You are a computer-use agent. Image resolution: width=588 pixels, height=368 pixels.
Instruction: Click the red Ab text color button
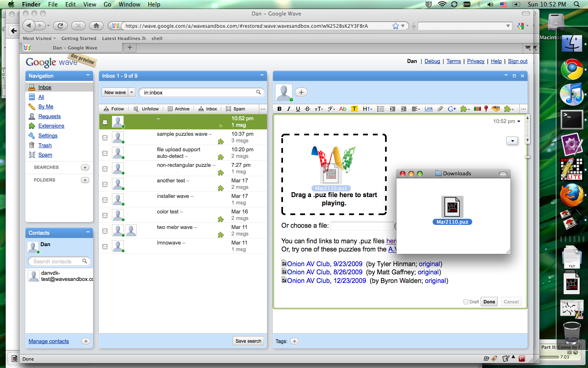[x=343, y=109]
